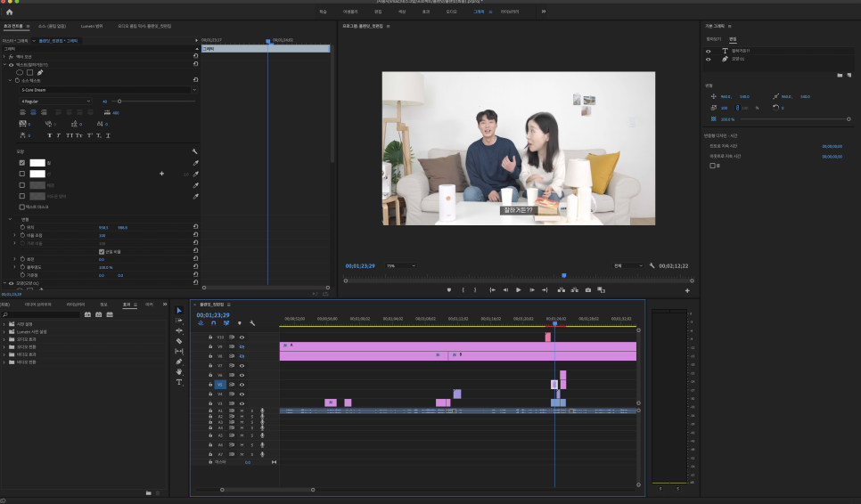Image resolution: width=861 pixels, height=504 pixels.
Task: Center align text icon
Action: tap(33, 112)
